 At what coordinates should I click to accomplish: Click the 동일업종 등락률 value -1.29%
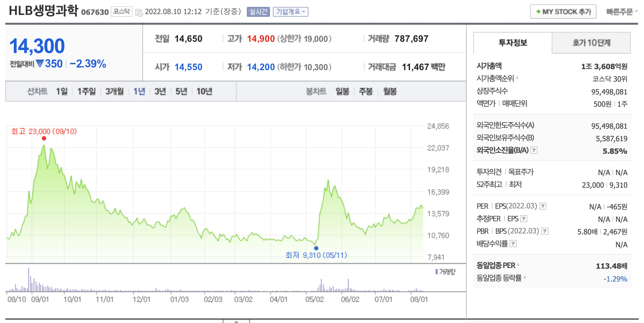pos(615,279)
